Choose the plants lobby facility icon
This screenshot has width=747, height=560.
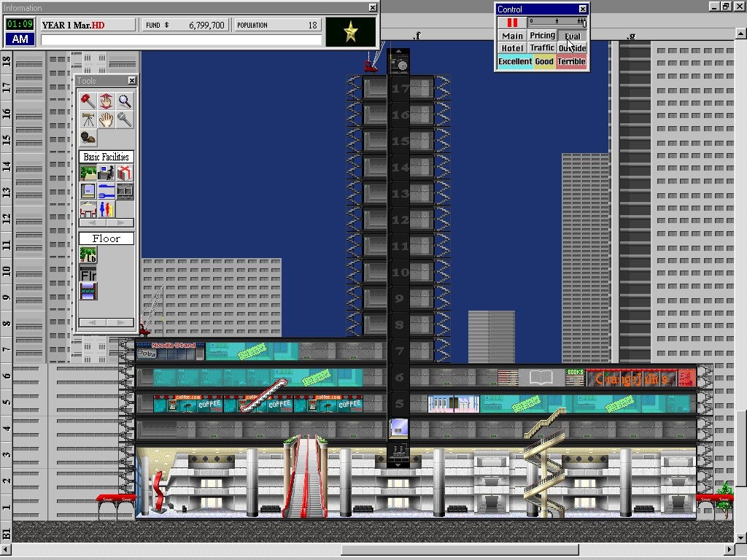tap(88, 173)
